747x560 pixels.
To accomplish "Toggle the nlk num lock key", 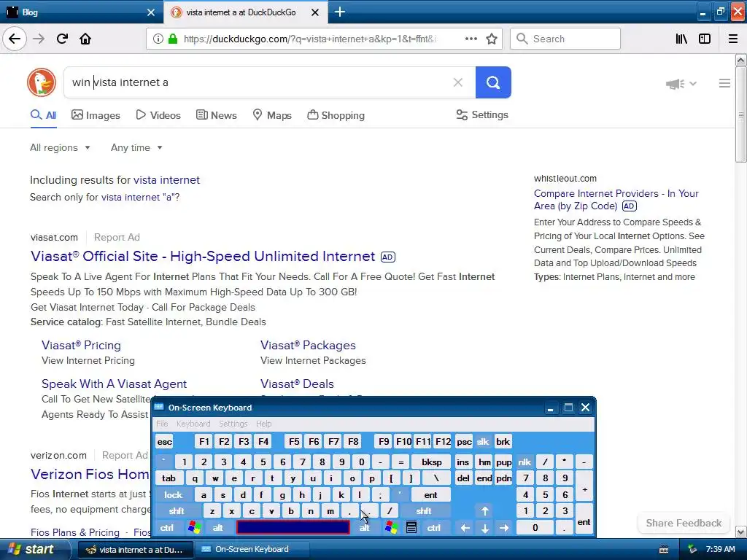I will [x=525, y=462].
